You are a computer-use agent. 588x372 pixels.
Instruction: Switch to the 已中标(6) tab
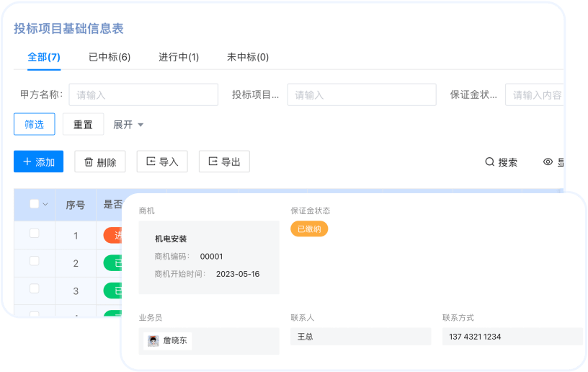(109, 57)
